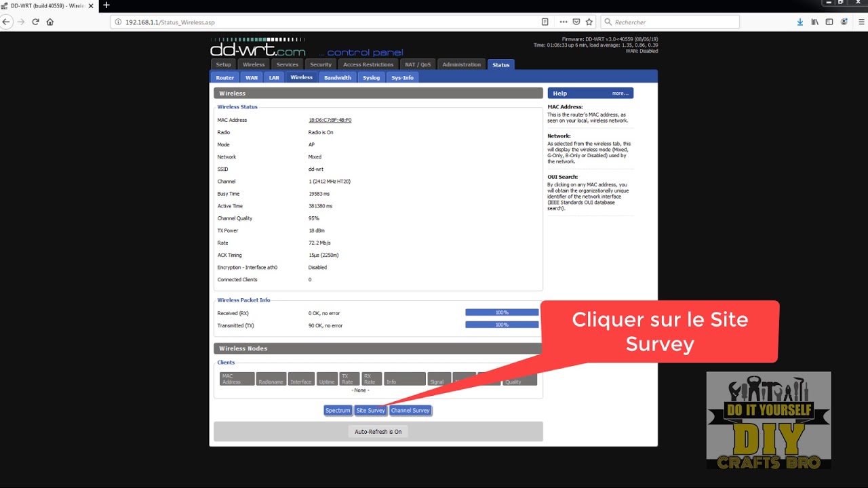Click the SSID value dd-wrt
The image size is (868, 488).
coord(316,169)
